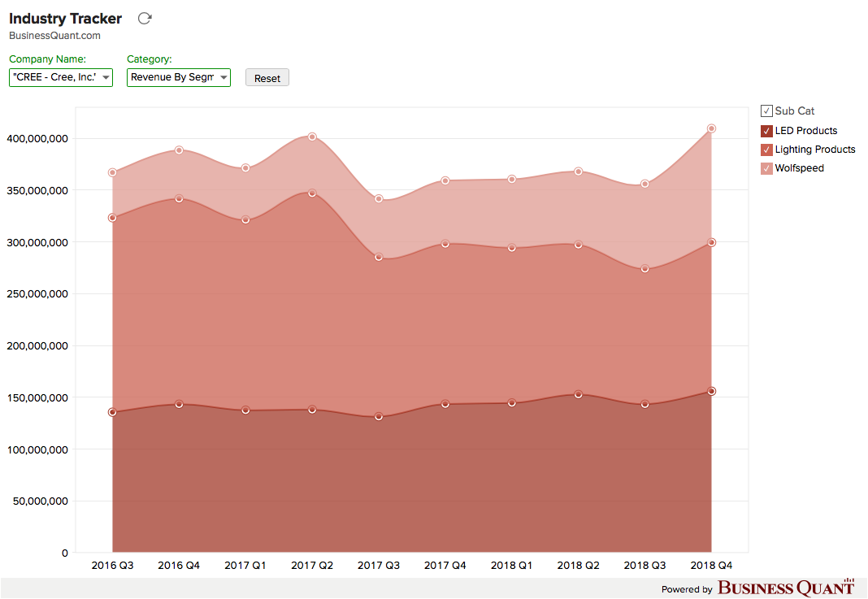The image size is (868, 599).
Task: Click the '2018 Q4' x-axis label
Action: (x=711, y=565)
